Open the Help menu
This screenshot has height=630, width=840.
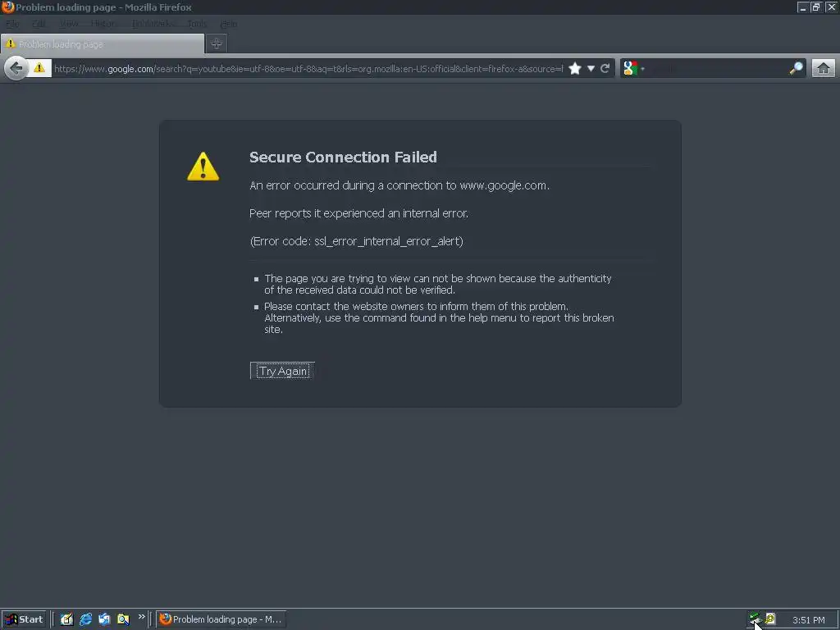point(229,24)
